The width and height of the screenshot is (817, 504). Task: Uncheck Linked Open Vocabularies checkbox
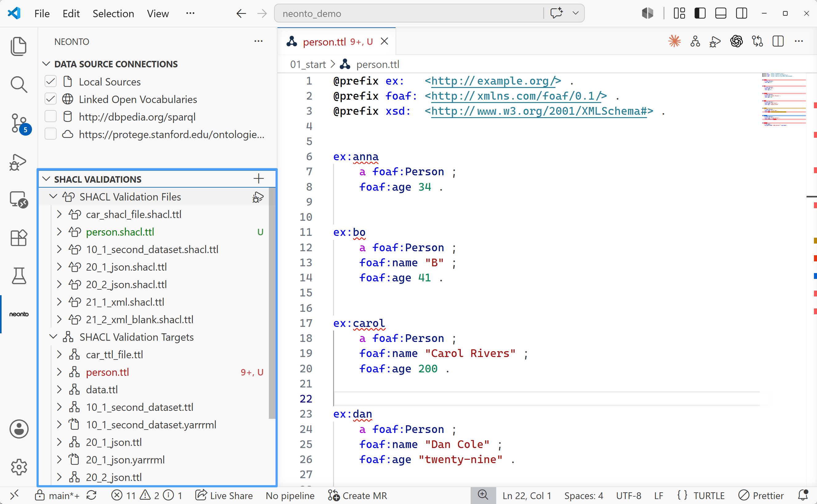[x=51, y=99]
